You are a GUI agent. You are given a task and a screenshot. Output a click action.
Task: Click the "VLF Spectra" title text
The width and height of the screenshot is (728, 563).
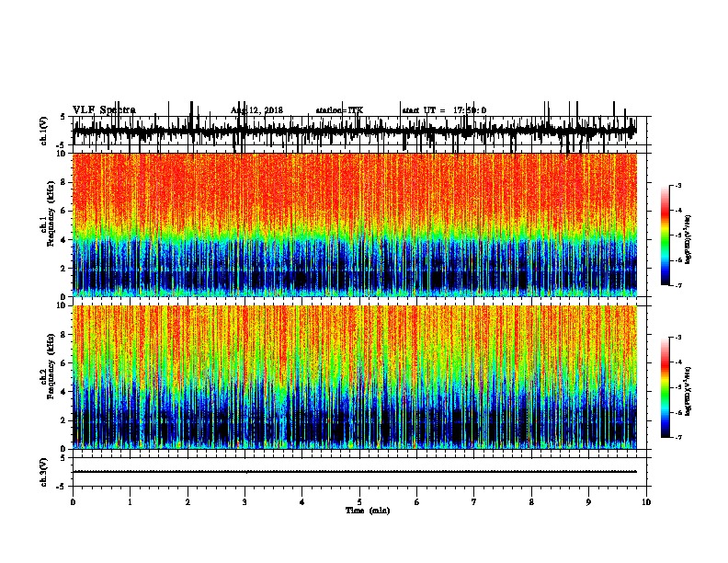[104, 110]
